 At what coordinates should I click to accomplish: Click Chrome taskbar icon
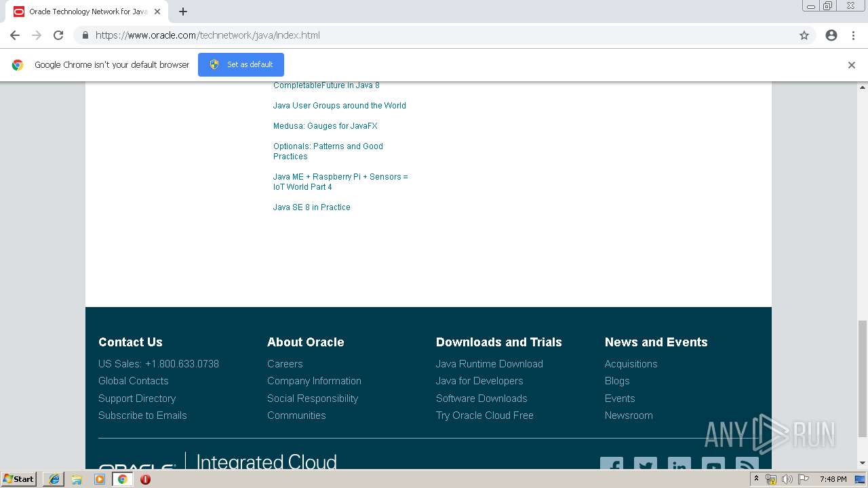pyautogui.click(x=123, y=479)
